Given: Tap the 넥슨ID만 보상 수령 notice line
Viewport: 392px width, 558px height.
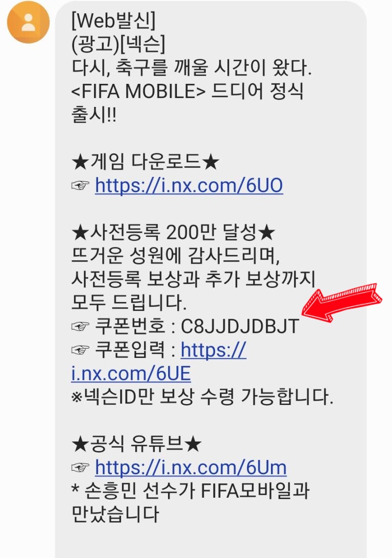Looking at the screenshot, I should [202, 397].
